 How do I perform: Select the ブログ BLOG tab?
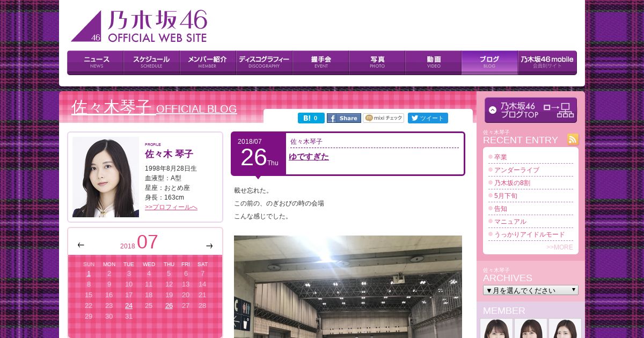(x=489, y=62)
